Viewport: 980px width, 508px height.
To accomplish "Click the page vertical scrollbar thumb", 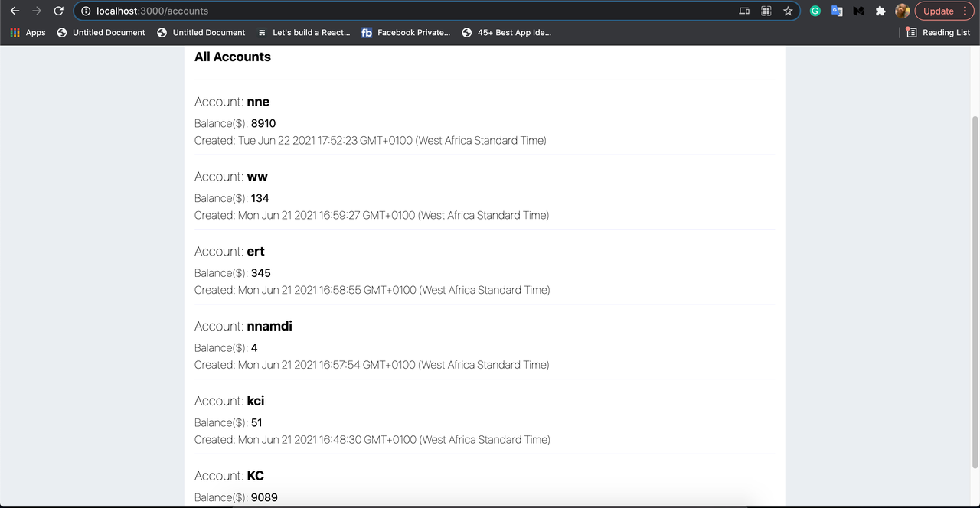I will click(x=975, y=292).
